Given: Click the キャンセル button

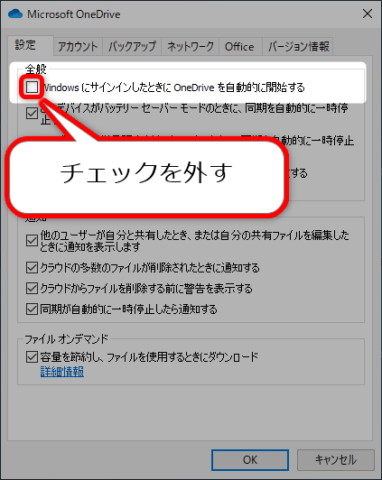Looking at the screenshot, I should [336, 460].
